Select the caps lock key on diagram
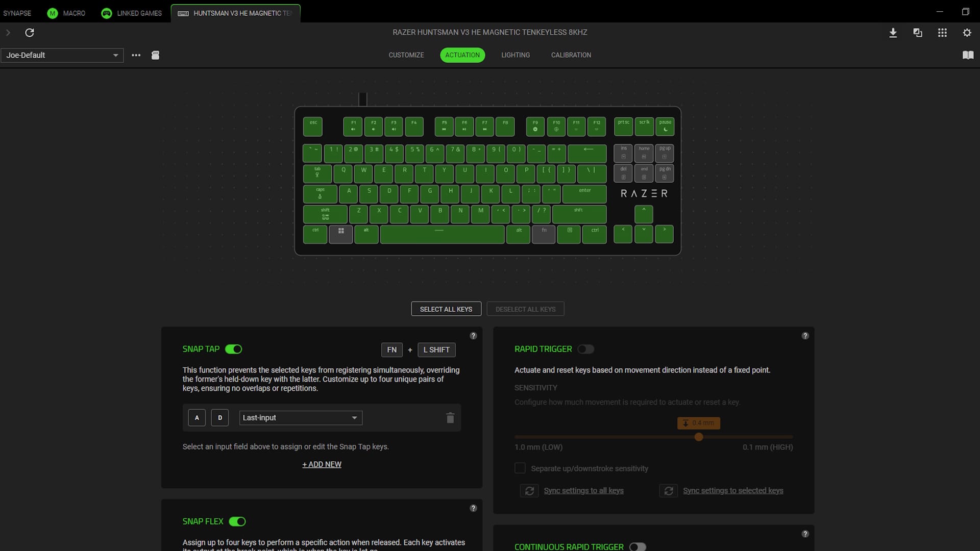 320,194
